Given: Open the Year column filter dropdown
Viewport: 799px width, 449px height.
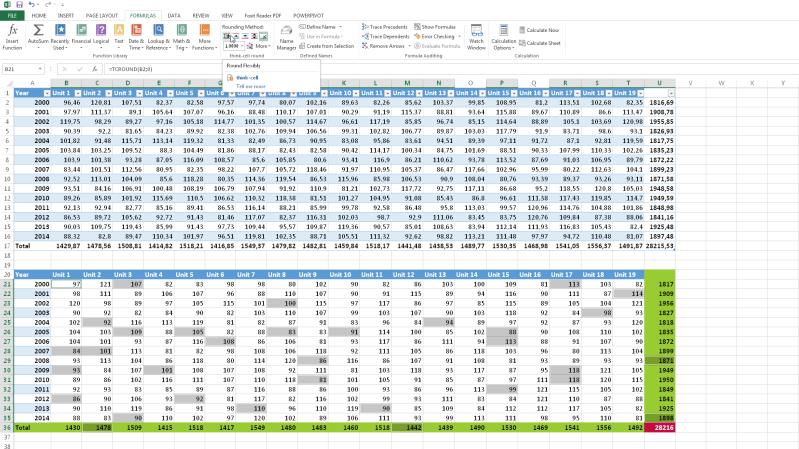Looking at the screenshot, I should point(47,93).
